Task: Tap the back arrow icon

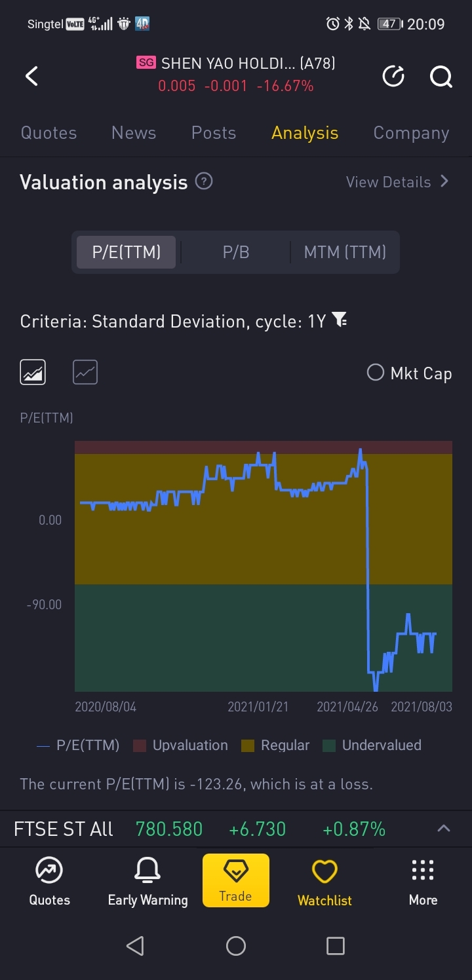Action: (31, 77)
